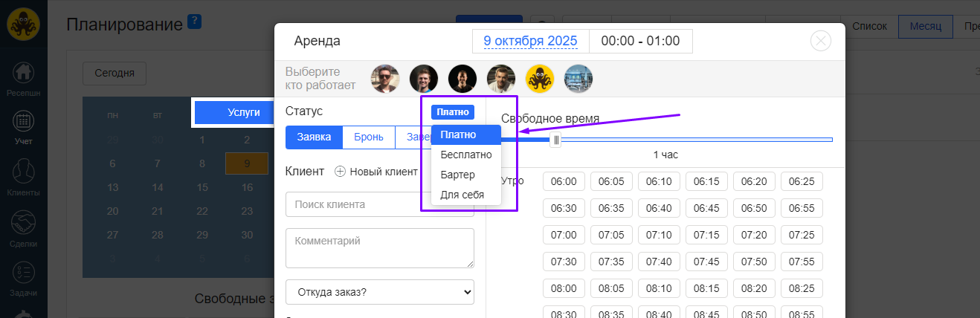
Task: Open the Откуда заказ? dropdown
Action: tap(380, 292)
